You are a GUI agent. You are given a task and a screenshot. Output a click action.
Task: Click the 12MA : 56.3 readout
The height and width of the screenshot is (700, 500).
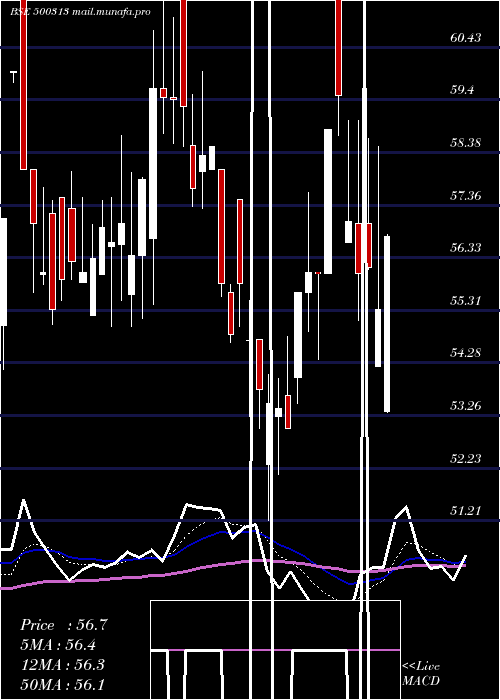[x=63, y=665]
